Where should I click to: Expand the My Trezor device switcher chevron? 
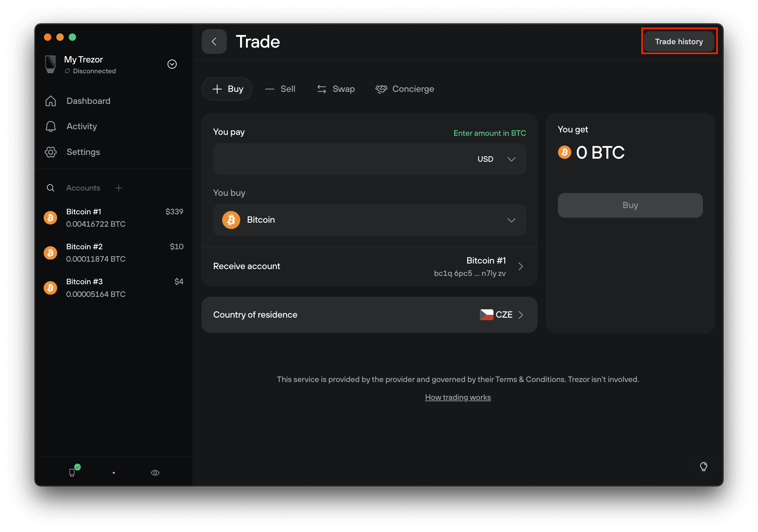pyautogui.click(x=172, y=64)
